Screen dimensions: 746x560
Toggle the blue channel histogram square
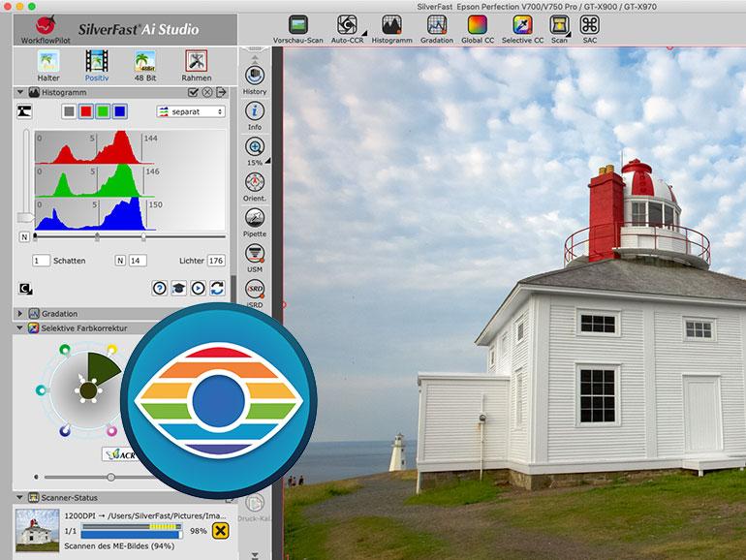[120, 111]
